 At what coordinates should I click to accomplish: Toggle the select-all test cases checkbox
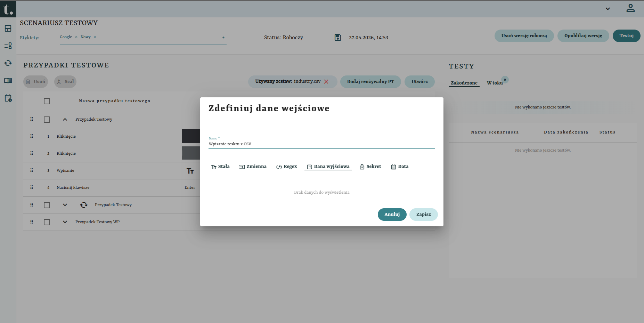[47, 101]
